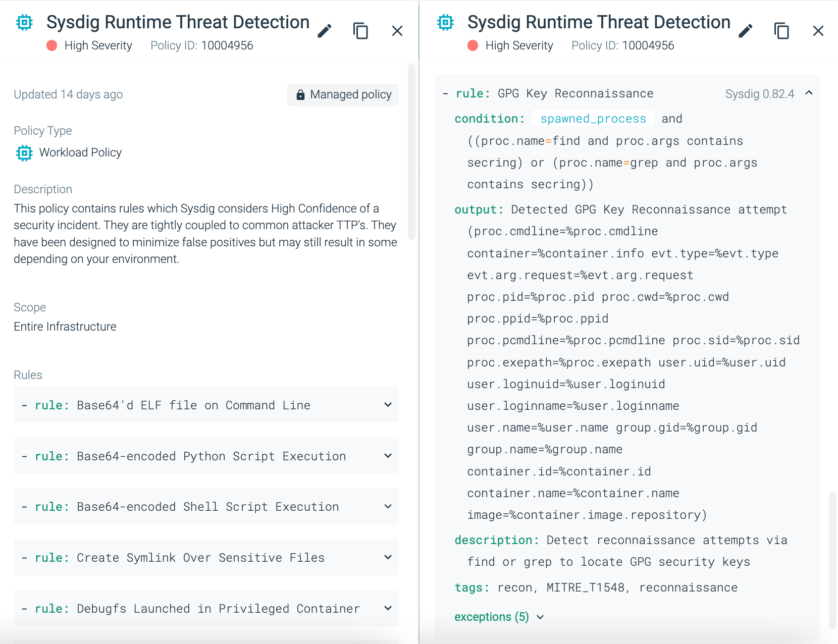Click the condition keyword label
The height and width of the screenshot is (644, 838).
[489, 119]
